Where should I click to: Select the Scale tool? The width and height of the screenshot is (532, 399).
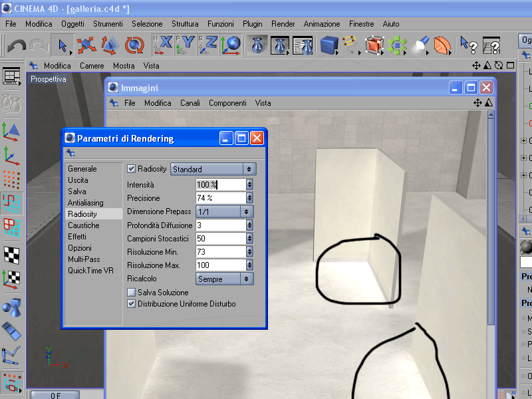click(110, 45)
